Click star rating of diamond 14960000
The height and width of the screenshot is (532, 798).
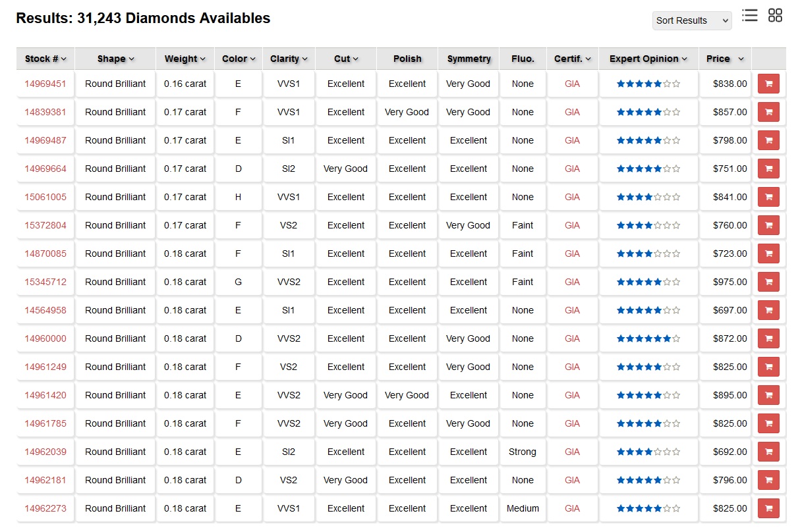point(648,338)
